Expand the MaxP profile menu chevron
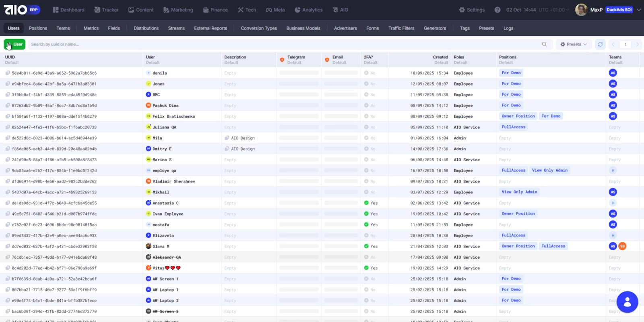The image size is (644, 322). [x=638, y=10]
